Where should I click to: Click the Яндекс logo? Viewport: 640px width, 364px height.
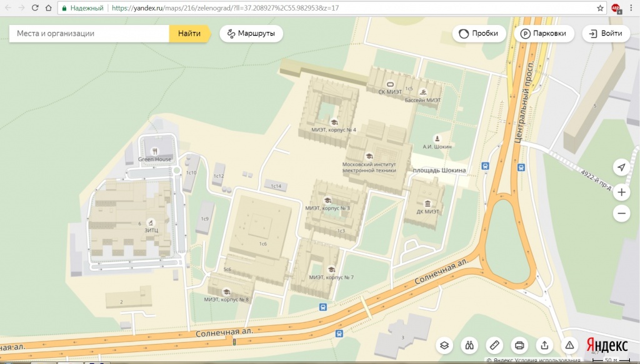click(607, 345)
